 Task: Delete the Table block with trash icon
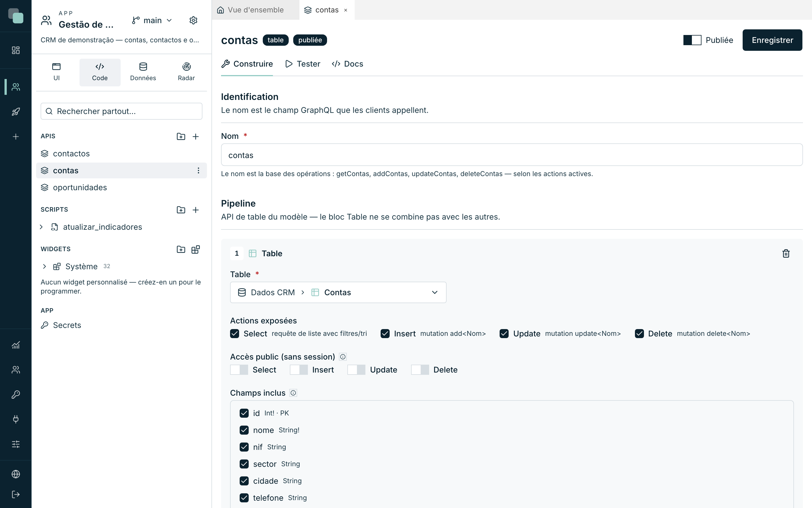click(786, 253)
